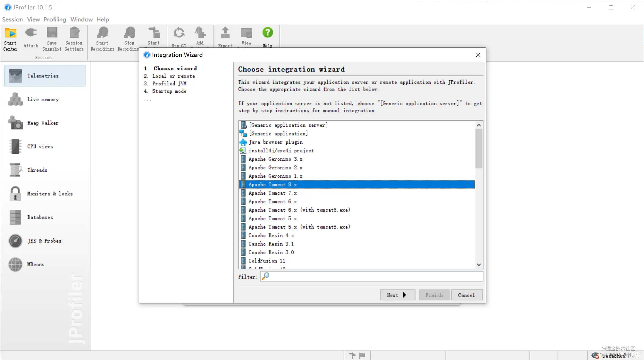Screen dimensions: 644x360
Task: Select Caucho Resin 4.x entry
Action: (x=271, y=235)
